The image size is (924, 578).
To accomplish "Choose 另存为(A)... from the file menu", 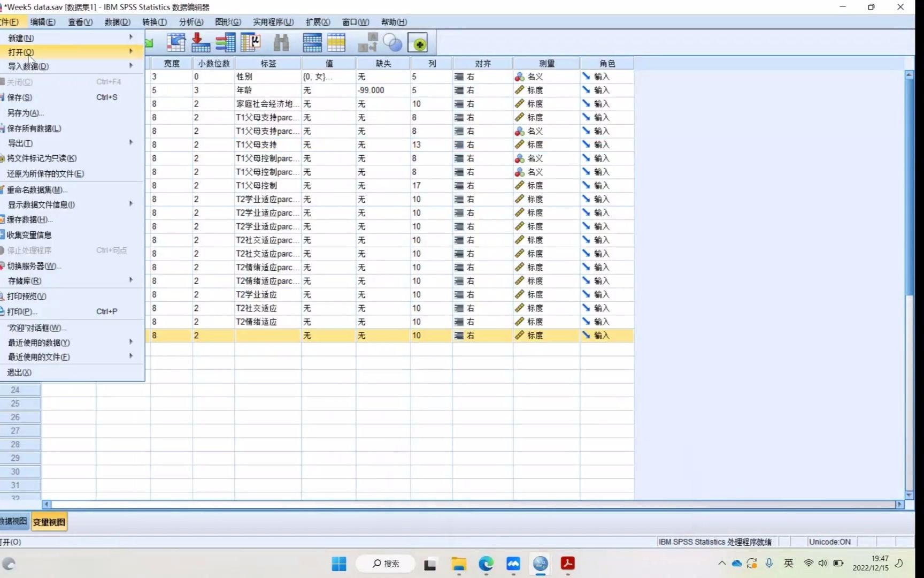I will 72,113.
